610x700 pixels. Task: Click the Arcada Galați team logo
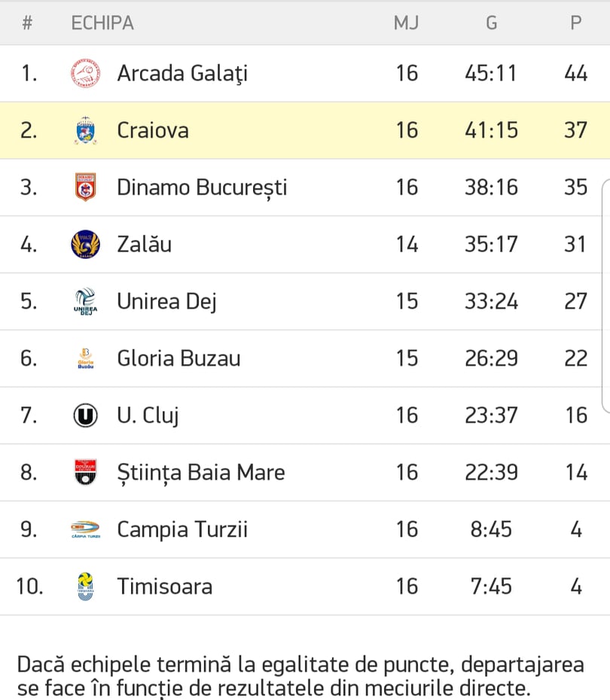click(x=85, y=74)
